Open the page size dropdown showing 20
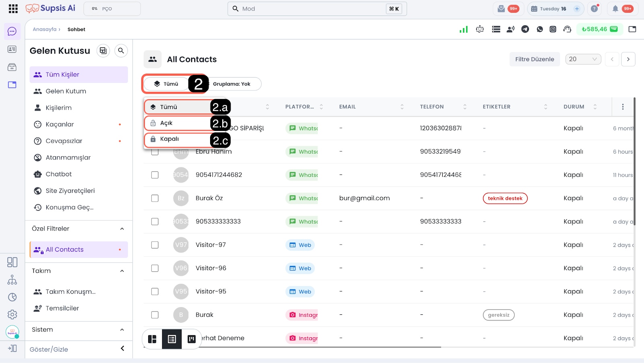The height and width of the screenshot is (363, 644). (583, 59)
